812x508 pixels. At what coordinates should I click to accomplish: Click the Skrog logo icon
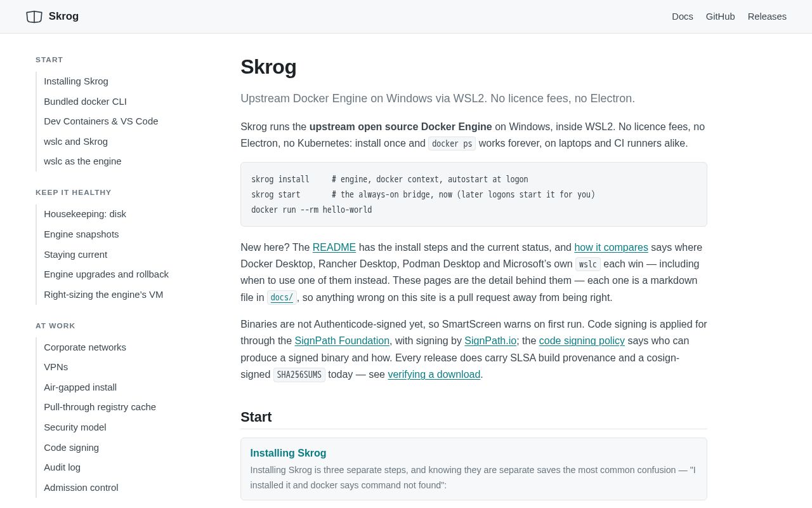[34, 17]
